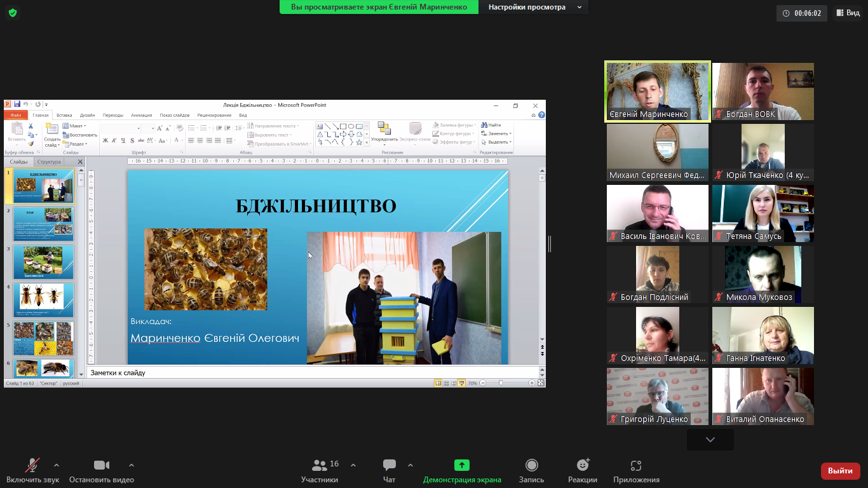Image resolution: width=868 pixels, height=488 pixels.
Task: Select Євгеній Маринченко's video tile
Action: pyautogui.click(x=658, y=91)
